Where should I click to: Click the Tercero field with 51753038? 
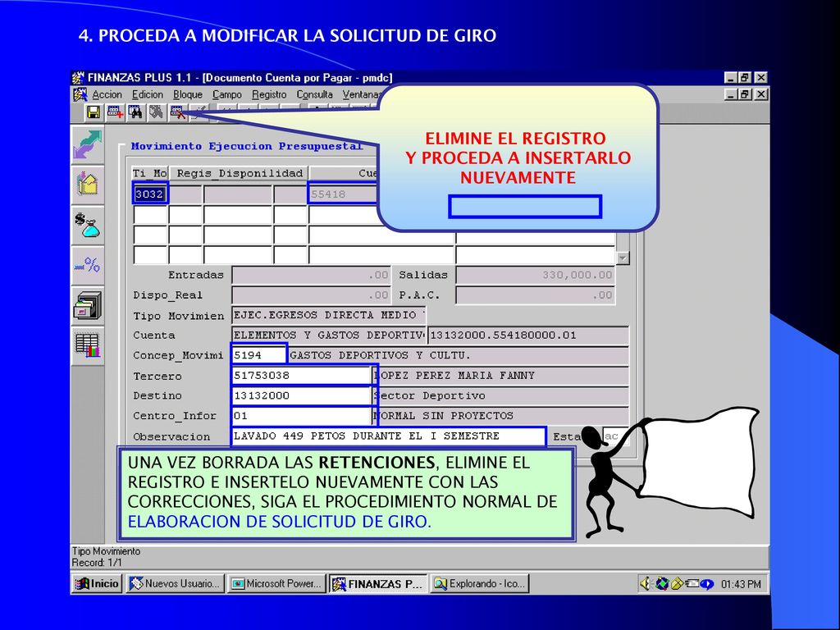point(301,376)
